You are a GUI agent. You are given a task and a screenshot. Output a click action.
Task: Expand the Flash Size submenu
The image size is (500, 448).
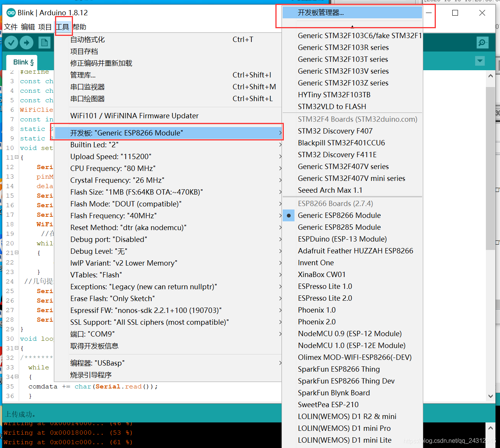tap(168, 192)
